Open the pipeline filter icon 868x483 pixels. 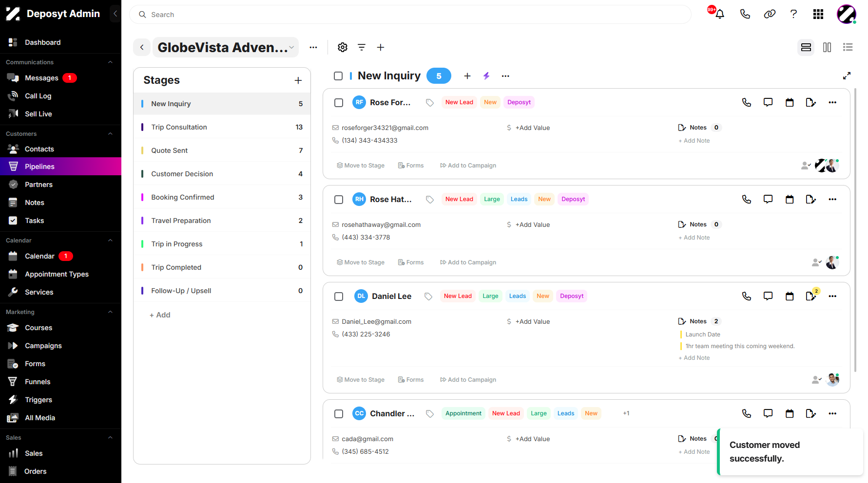pyautogui.click(x=362, y=47)
